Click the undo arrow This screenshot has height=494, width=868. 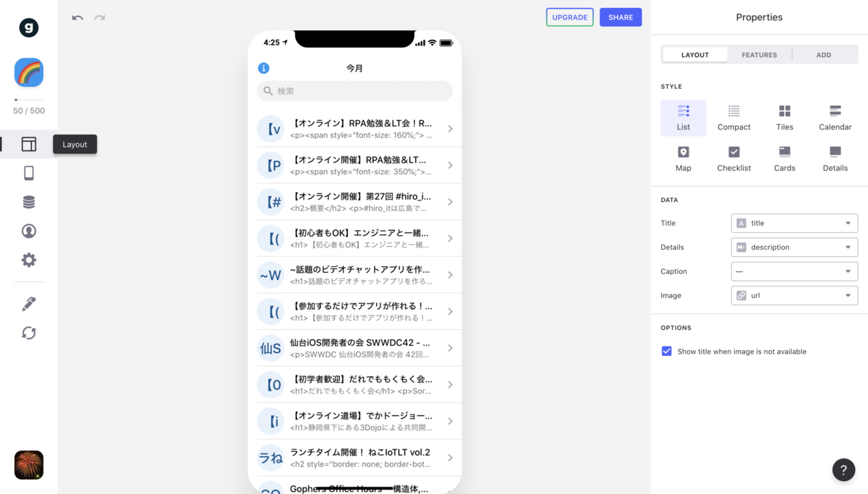coord(77,17)
